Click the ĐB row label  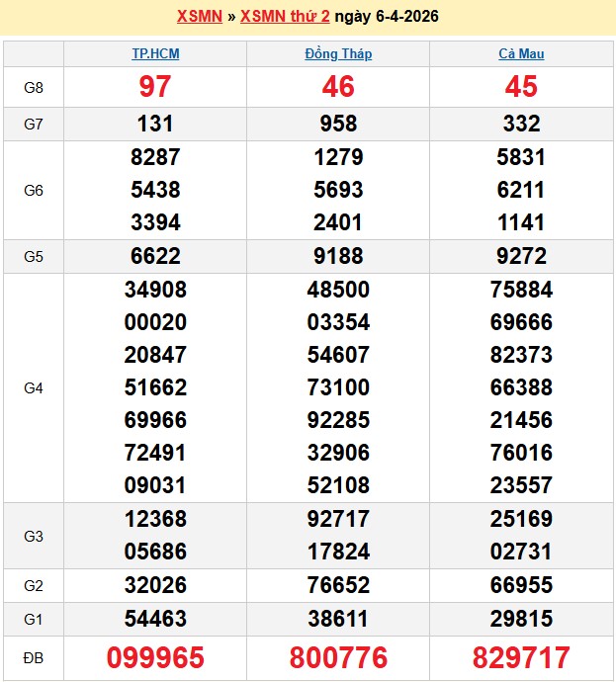(34, 657)
